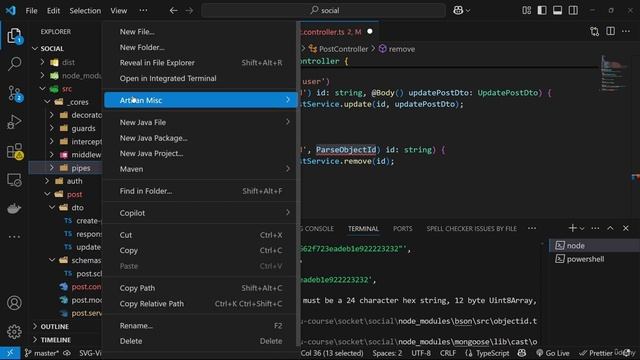This screenshot has height=360, width=640.
Task: Select the node terminal instance
Action: coord(594,246)
